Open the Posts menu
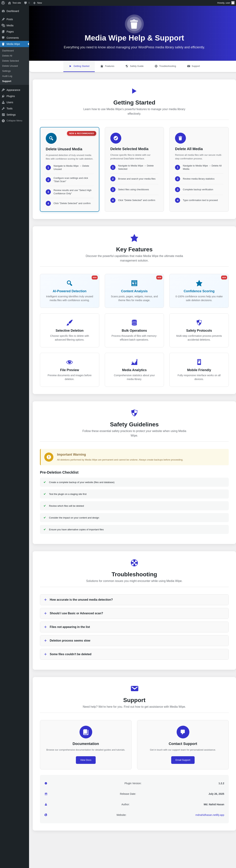The height and width of the screenshot is (868, 236). 15,19
